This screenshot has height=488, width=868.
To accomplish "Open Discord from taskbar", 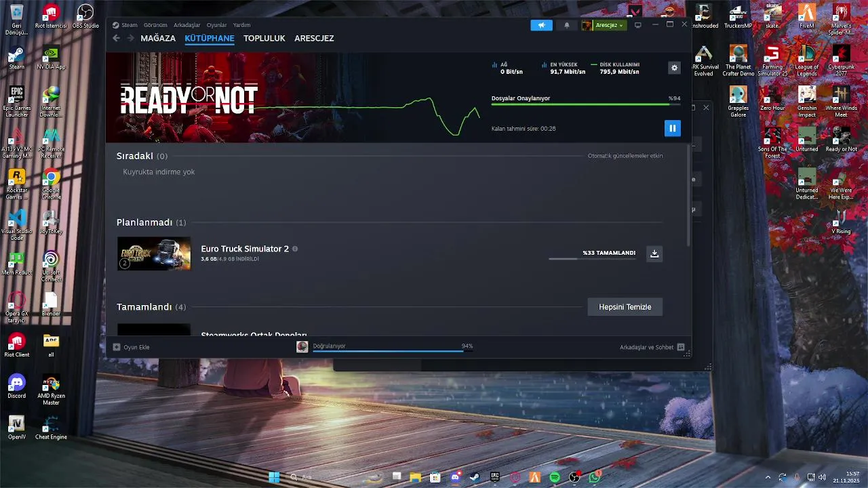I will 455,477.
